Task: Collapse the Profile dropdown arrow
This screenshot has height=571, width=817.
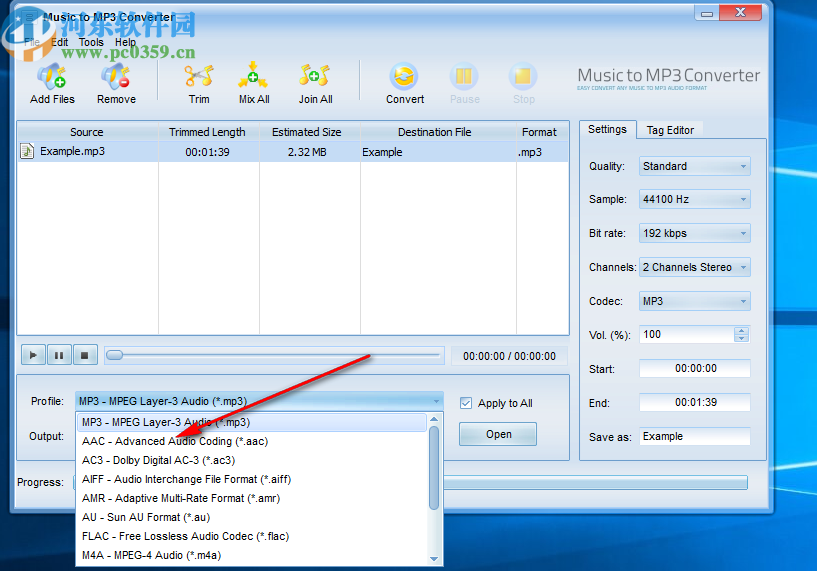Action: coord(436,401)
